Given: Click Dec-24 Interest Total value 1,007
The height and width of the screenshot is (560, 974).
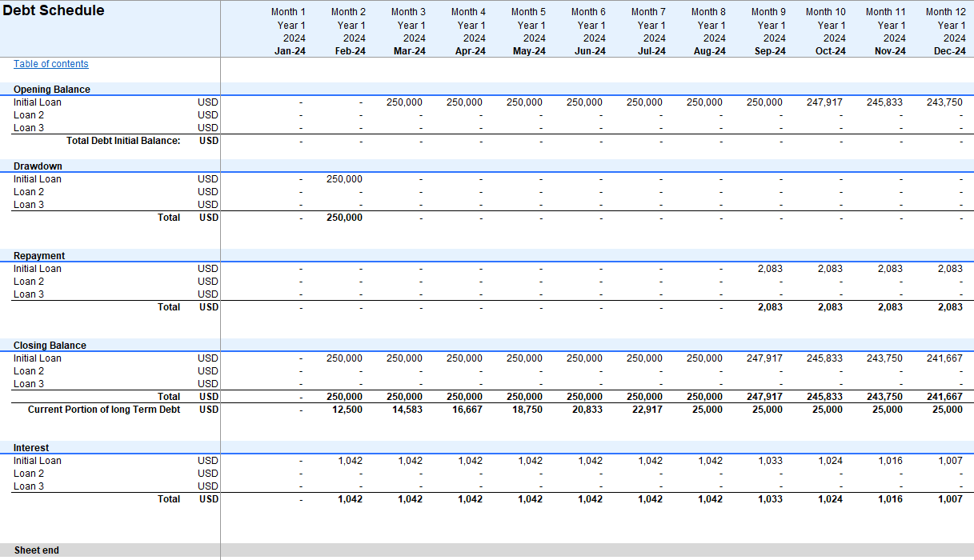Looking at the screenshot, I should point(949,499).
